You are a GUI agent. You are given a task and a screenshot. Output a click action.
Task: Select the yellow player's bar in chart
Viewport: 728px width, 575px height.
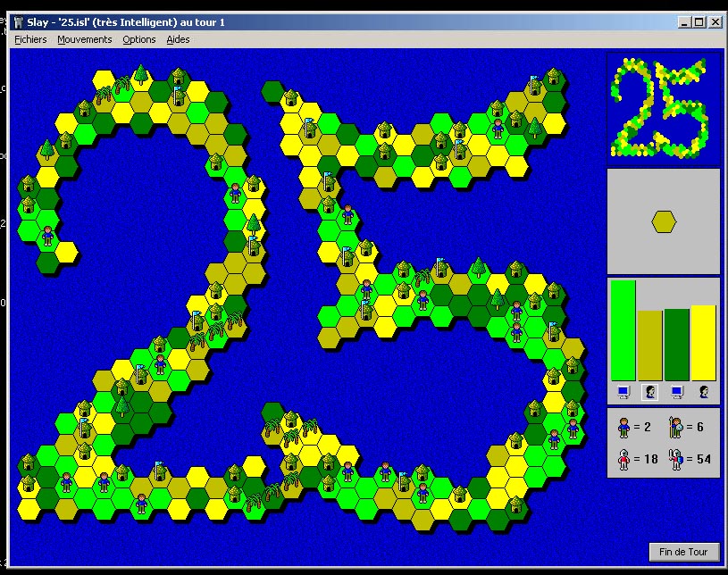click(x=703, y=343)
